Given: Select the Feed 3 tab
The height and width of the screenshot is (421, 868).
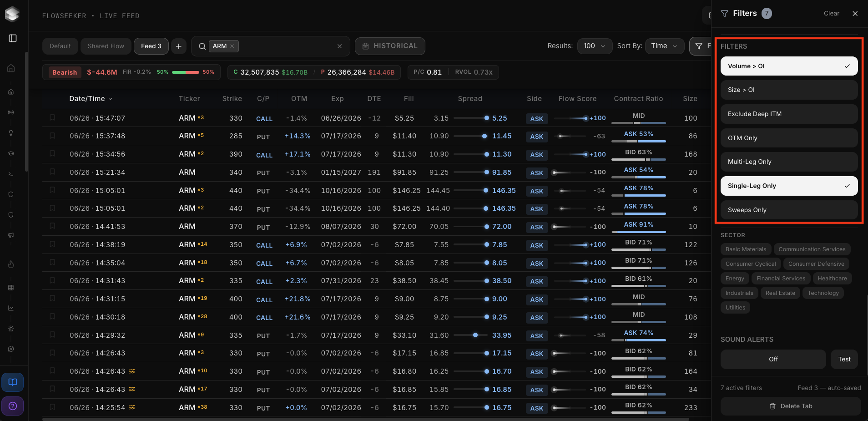Looking at the screenshot, I should [151, 46].
